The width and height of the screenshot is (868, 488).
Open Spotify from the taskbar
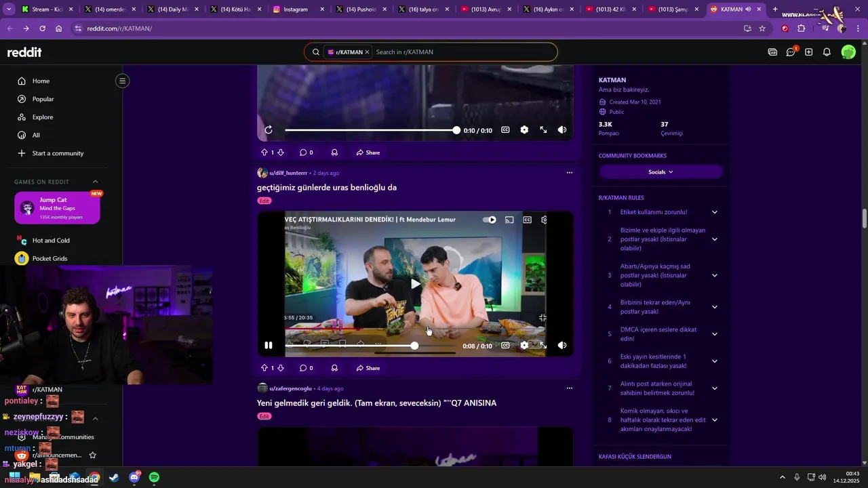click(x=154, y=478)
